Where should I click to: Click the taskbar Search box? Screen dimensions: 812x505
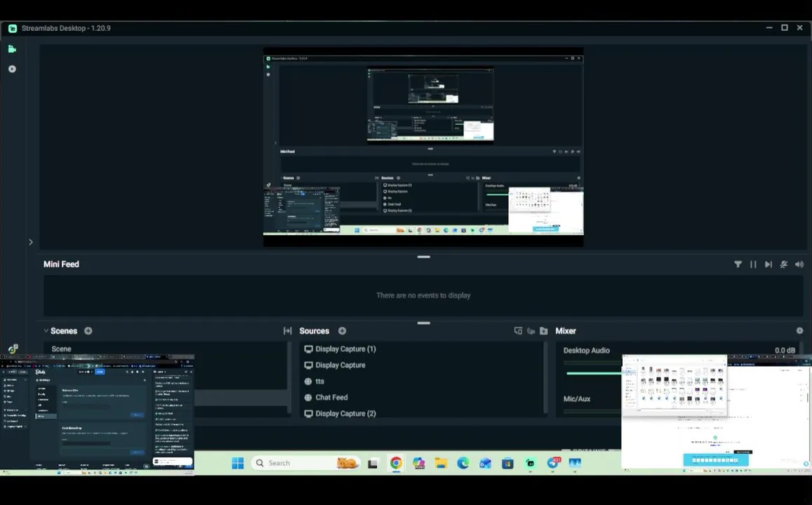click(x=305, y=463)
